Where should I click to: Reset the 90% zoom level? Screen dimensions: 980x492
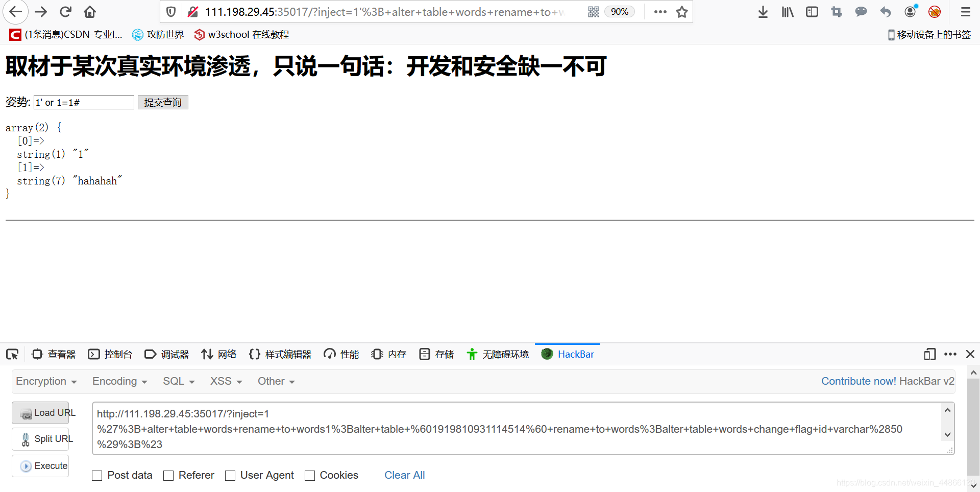point(620,12)
